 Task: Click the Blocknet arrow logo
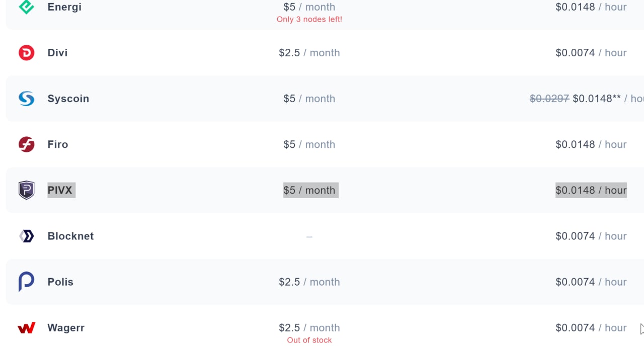pyautogui.click(x=26, y=236)
